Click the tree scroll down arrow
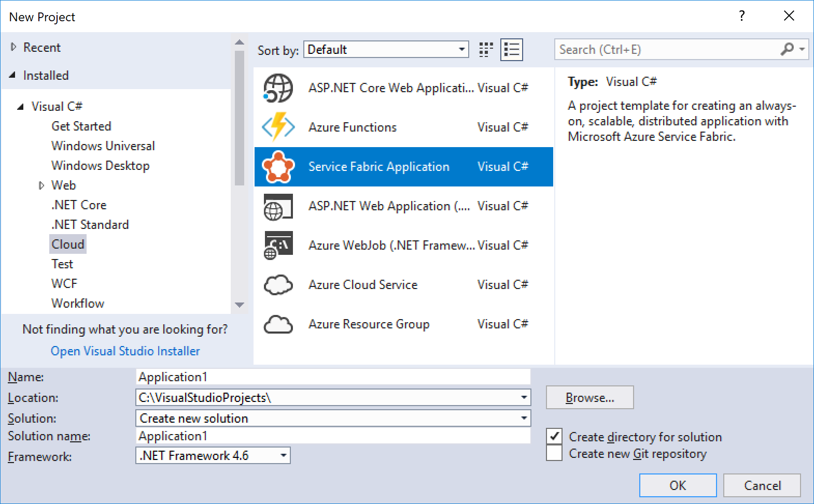Image resolution: width=814 pixels, height=504 pixels. coord(239,305)
